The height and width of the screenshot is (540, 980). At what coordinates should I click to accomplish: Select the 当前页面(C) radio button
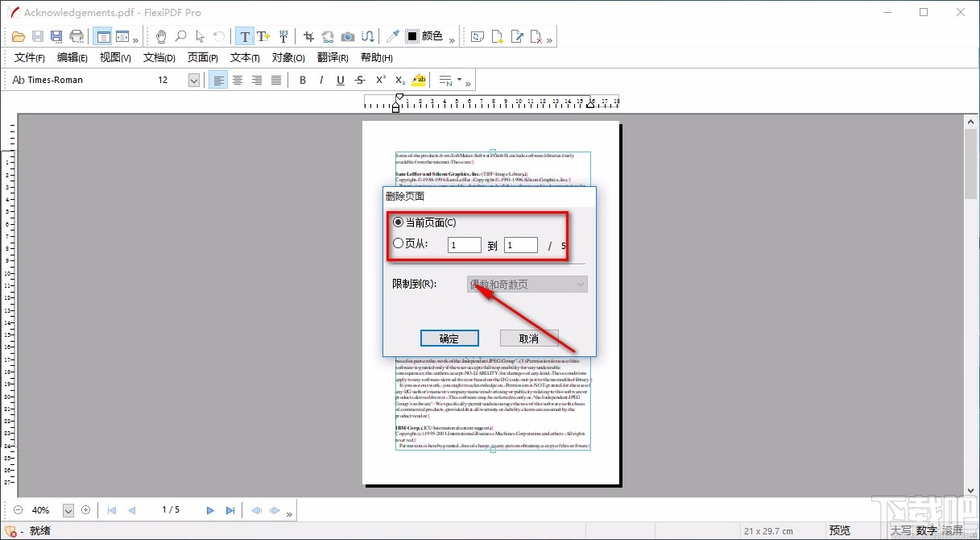click(x=398, y=222)
